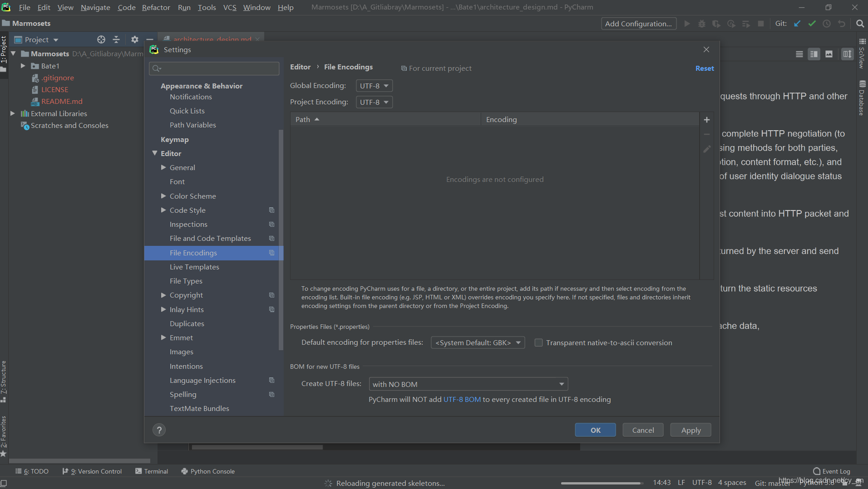This screenshot has height=489, width=868.
Task: Click the Apply button
Action: pyautogui.click(x=690, y=430)
